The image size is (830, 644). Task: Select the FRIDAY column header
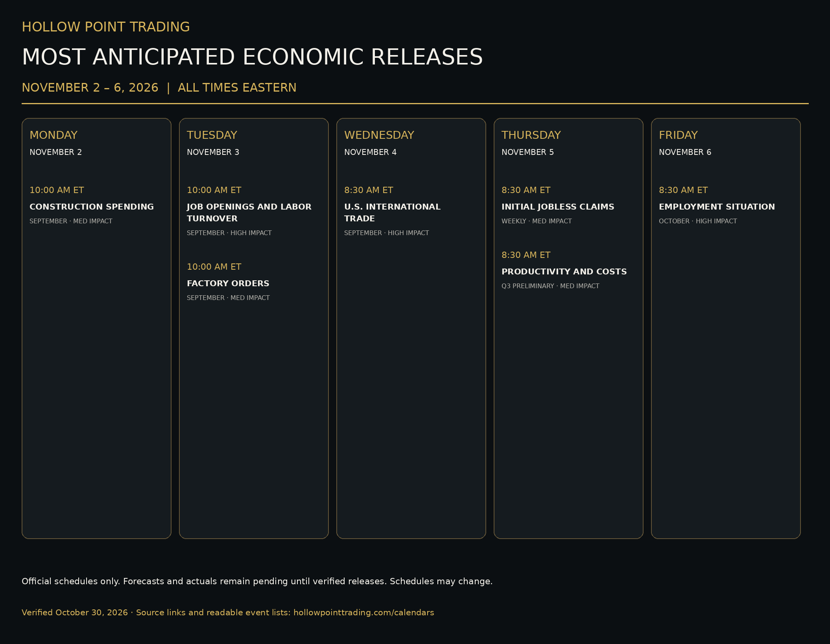[x=678, y=135]
